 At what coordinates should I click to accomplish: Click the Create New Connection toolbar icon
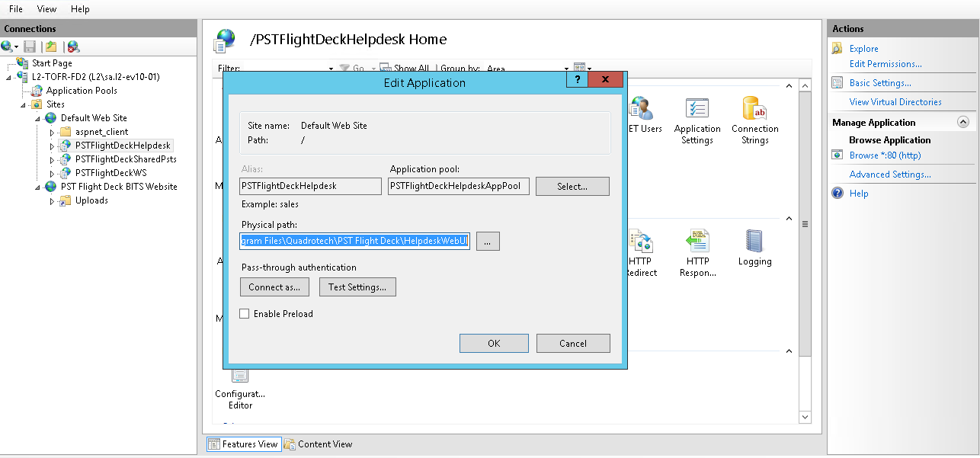pos(7,46)
